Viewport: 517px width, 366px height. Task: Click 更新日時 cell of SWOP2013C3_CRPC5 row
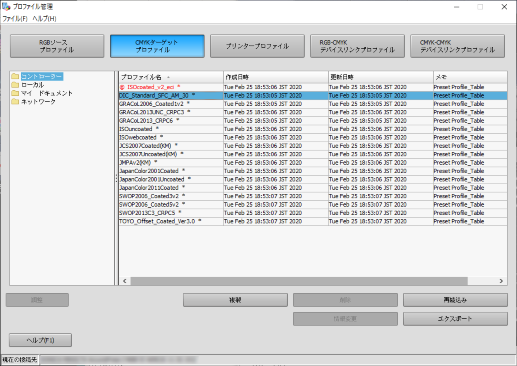(381, 213)
